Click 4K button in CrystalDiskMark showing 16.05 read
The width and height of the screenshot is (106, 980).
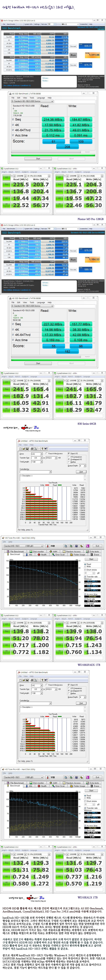click(x=6, y=403)
